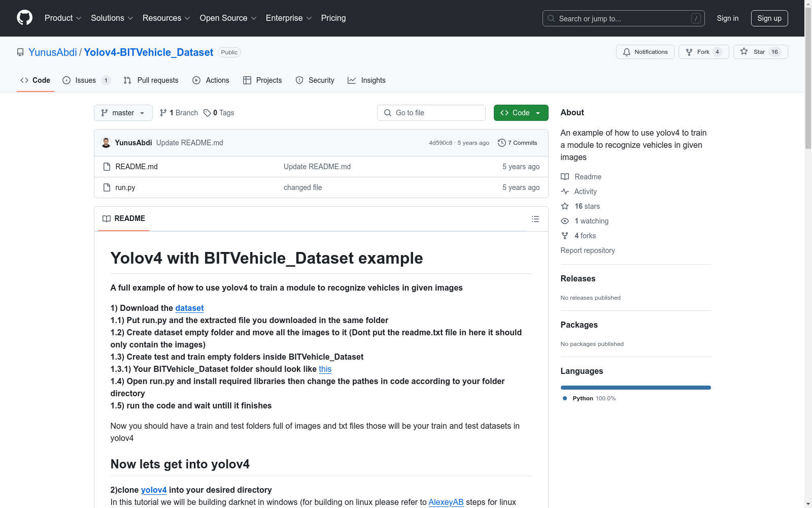812x508 pixels.
Task: Open the 4d590c8 commit link
Action: 441,143
